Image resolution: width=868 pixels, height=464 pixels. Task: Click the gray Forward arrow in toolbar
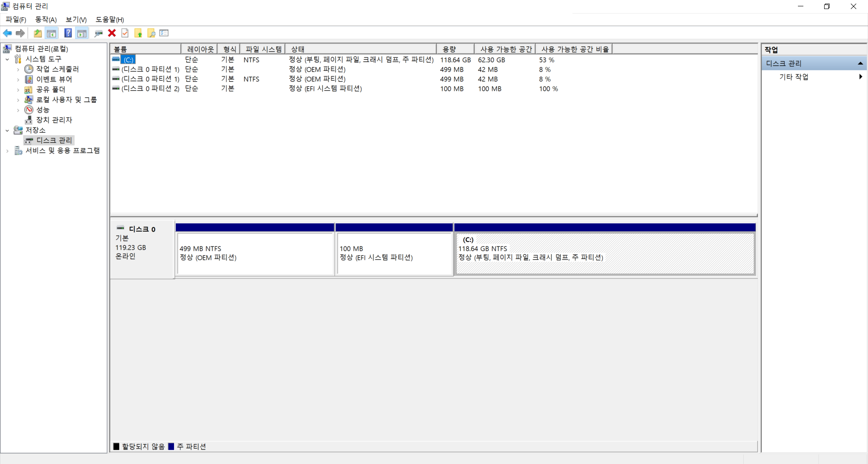[x=20, y=33]
